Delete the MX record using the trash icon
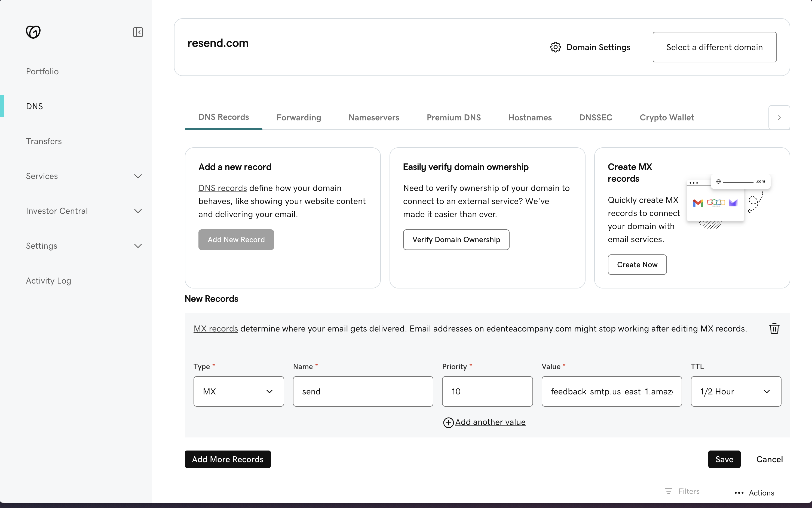The image size is (812, 508). pyautogui.click(x=774, y=328)
